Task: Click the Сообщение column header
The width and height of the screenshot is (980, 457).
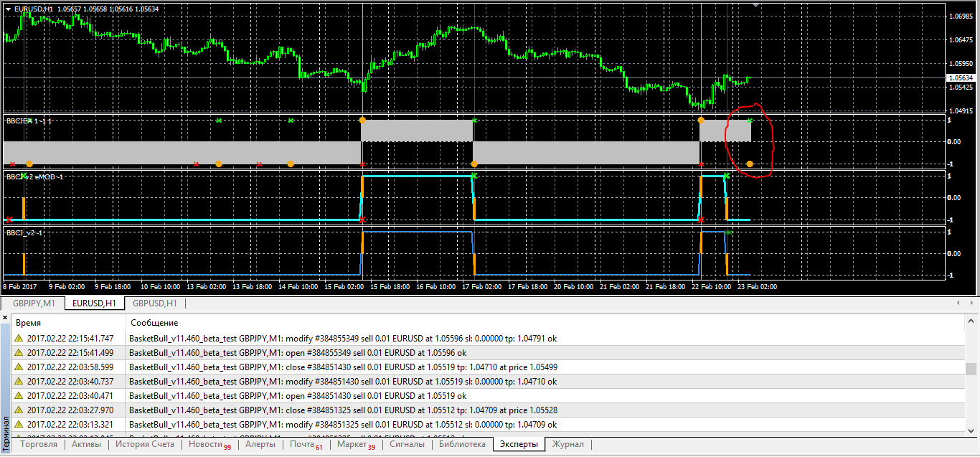Action: pyautogui.click(x=154, y=323)
